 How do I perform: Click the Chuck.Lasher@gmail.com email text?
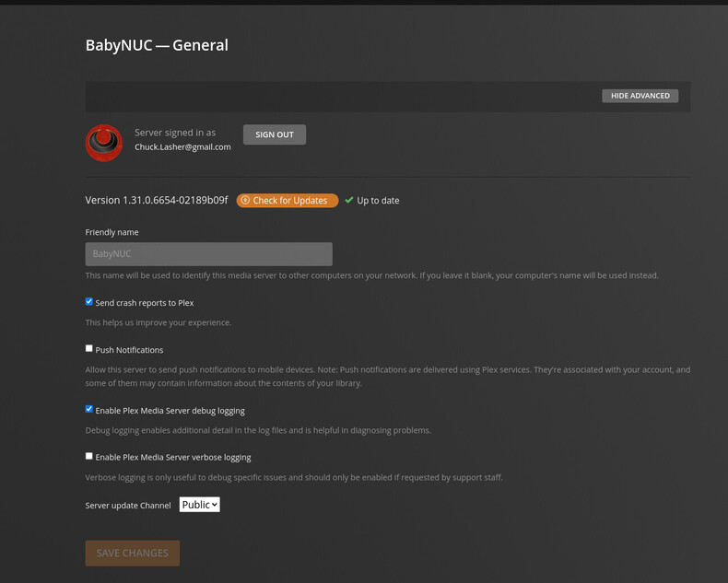(x=182, y=147)
